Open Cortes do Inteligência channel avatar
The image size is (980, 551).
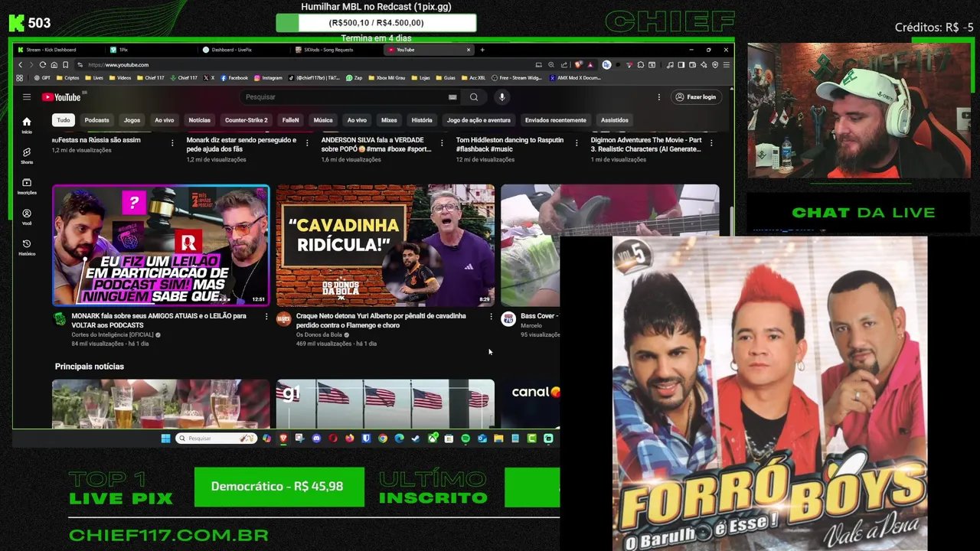[60, 319]
